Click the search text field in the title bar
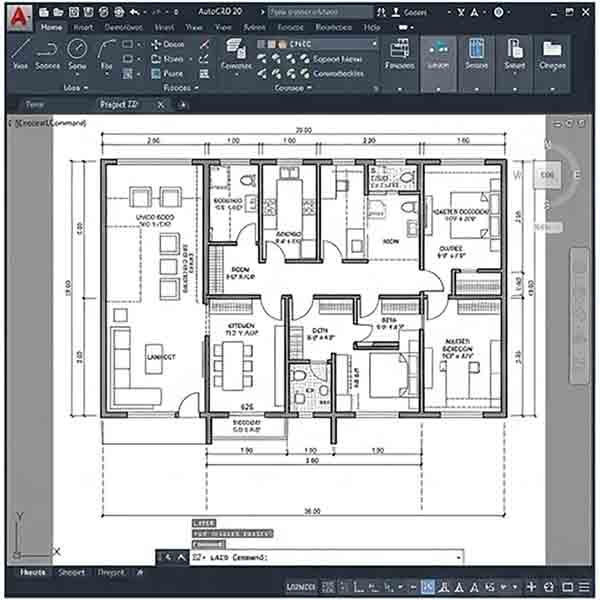The image size is (600, 600). click(320, 12)
